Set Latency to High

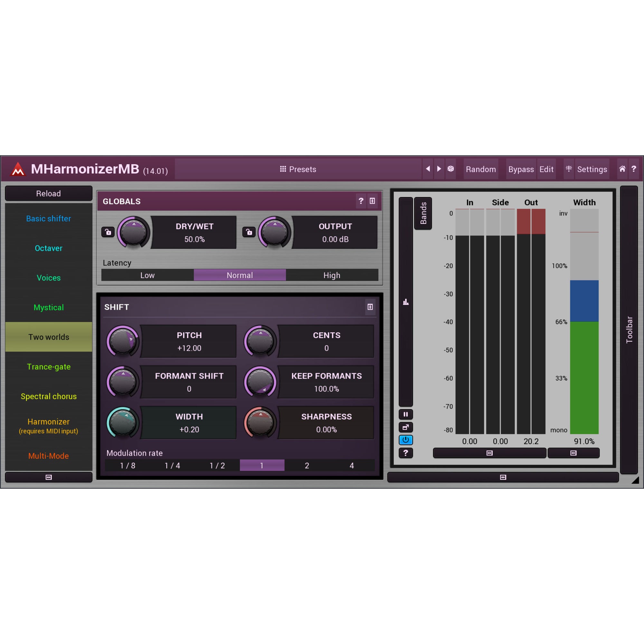332,275
